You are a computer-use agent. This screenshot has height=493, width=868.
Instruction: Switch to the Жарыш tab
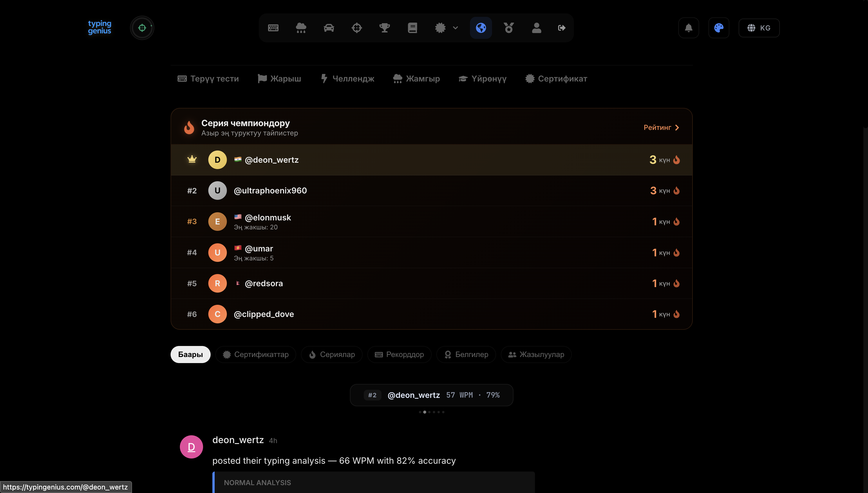click(x=279, y=79)
